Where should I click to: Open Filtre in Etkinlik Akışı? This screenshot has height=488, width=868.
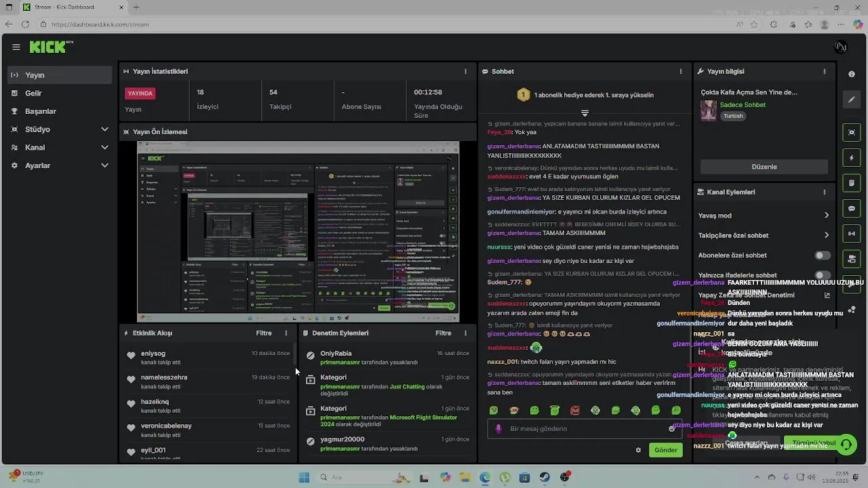264,333
